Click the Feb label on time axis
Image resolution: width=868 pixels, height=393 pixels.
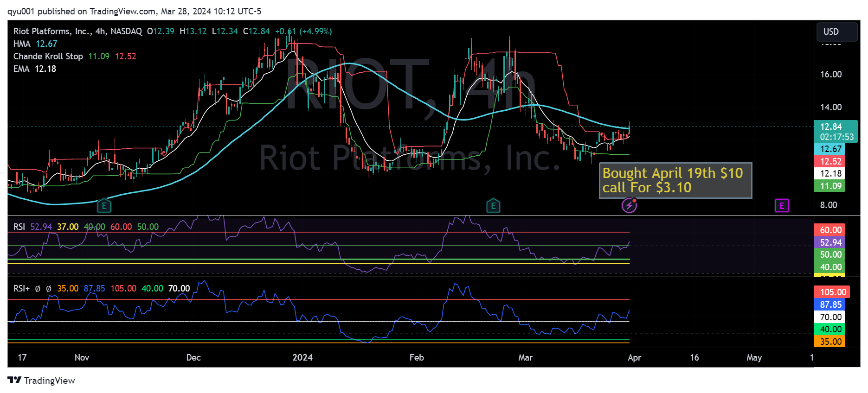coord(417,357)
